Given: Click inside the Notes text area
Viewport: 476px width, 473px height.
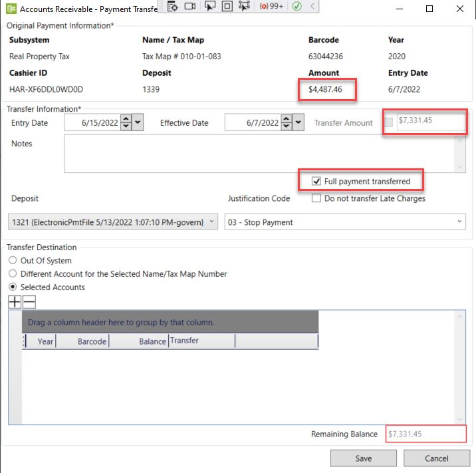Looking at the screenshot, I should click(259, 153).
